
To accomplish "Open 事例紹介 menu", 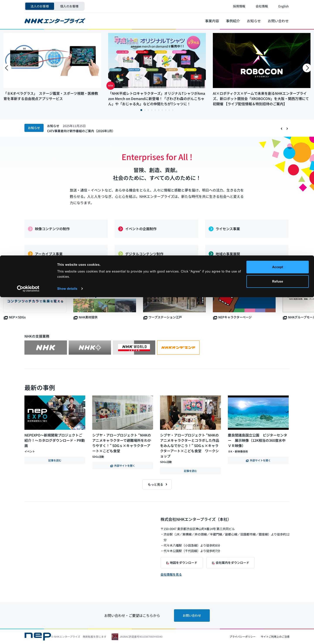I will (233, 21).
